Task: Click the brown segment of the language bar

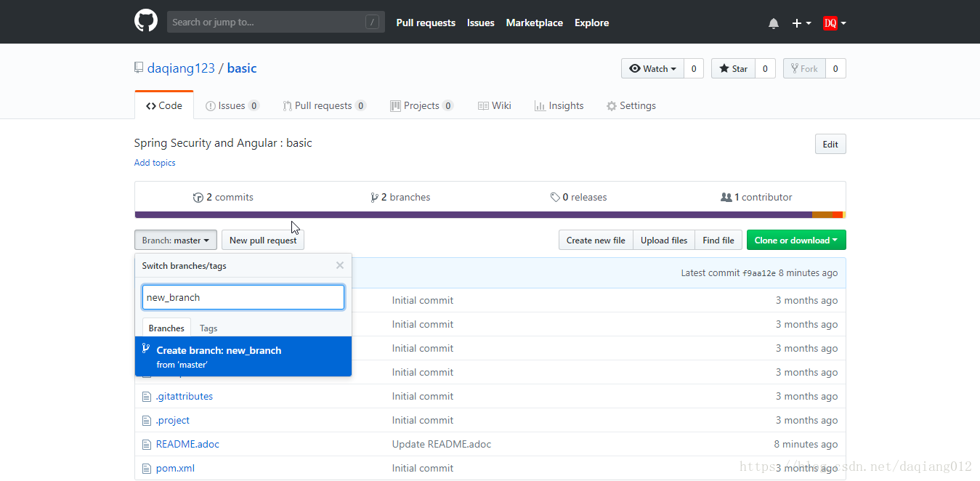Action: [822, 215]
